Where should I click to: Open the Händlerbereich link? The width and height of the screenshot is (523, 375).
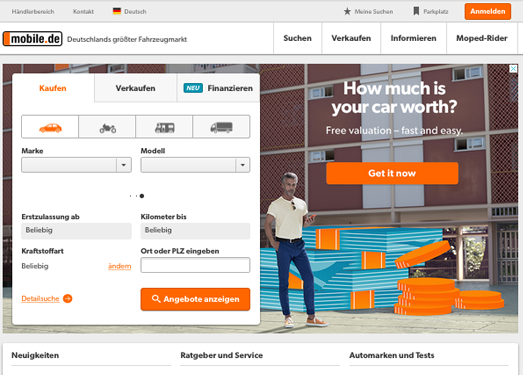coord(33,12)
